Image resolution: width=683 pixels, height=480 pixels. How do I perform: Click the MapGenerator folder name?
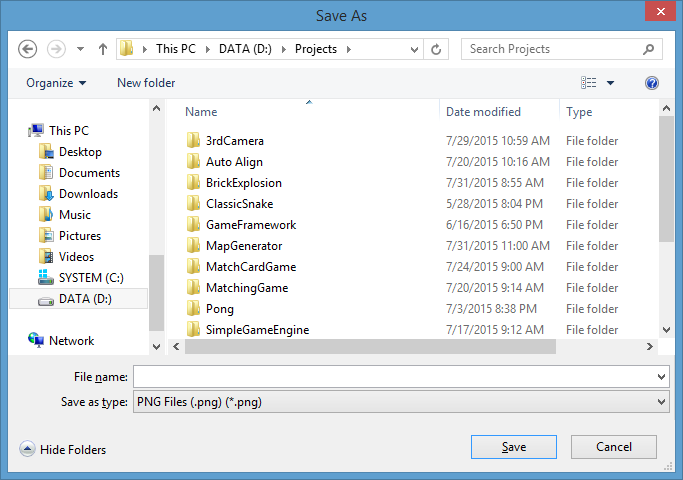coord(244,246)
